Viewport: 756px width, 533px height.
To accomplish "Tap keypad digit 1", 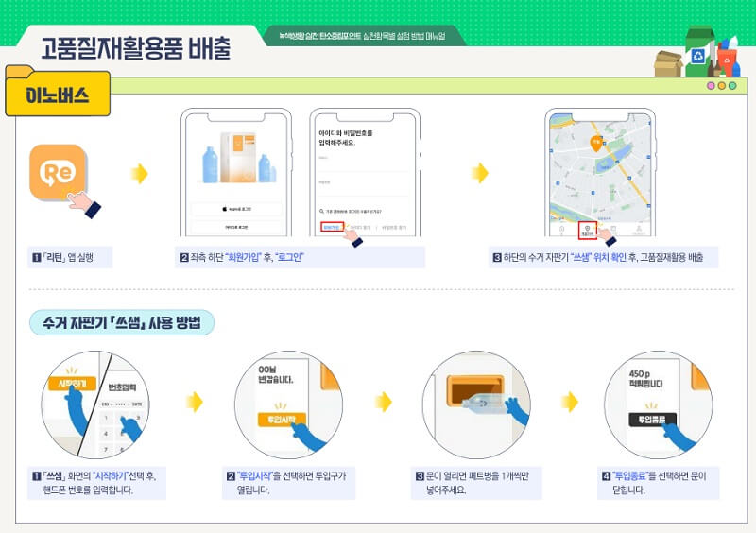I will [x=107, y=418].
